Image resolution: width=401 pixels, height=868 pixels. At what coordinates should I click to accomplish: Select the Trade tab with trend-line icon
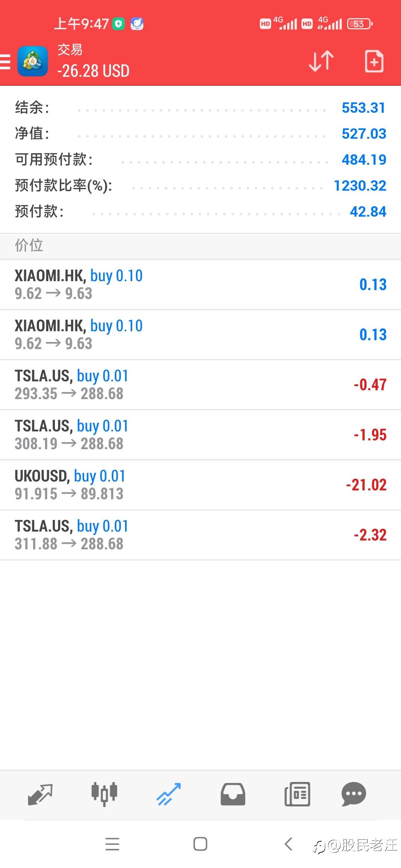(169, 795)
